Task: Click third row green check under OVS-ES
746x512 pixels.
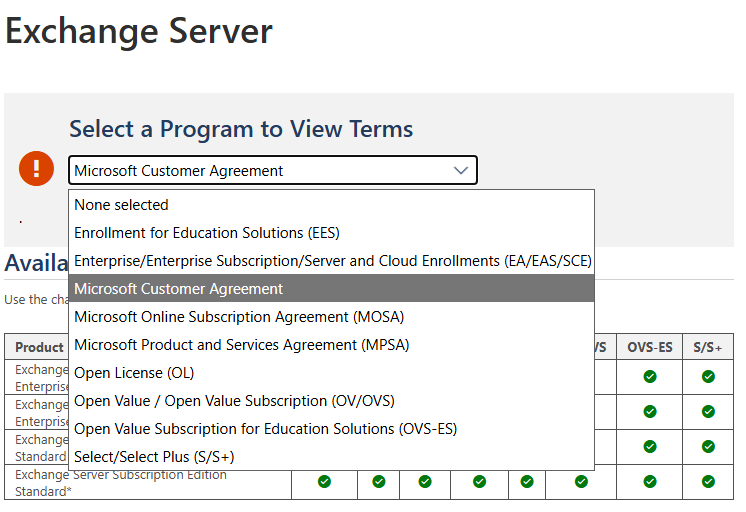Action: [x=649, y=446]
